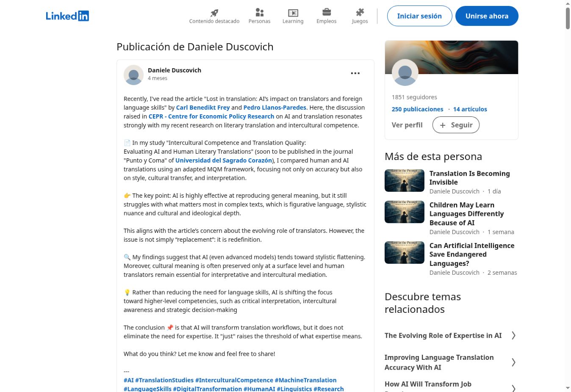Click the #InterculturalCompetence hashtag
The height and width of the screenshot is (392, 571).
(x=234, y=380)
